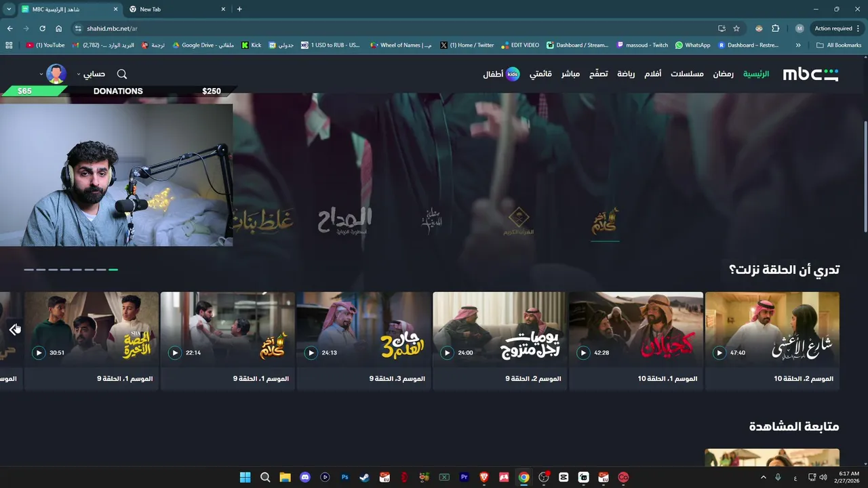Open the كحيلان episode thumbnail
This screenshot has width=868, height=488.
(x=636, y=329)
